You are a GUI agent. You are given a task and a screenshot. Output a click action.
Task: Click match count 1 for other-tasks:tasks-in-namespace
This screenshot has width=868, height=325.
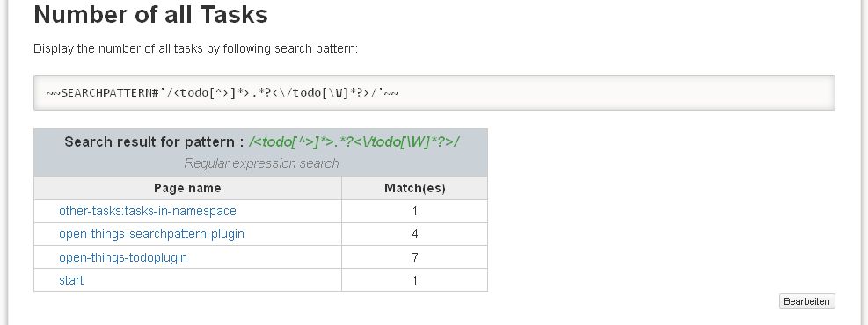point(414,211)
